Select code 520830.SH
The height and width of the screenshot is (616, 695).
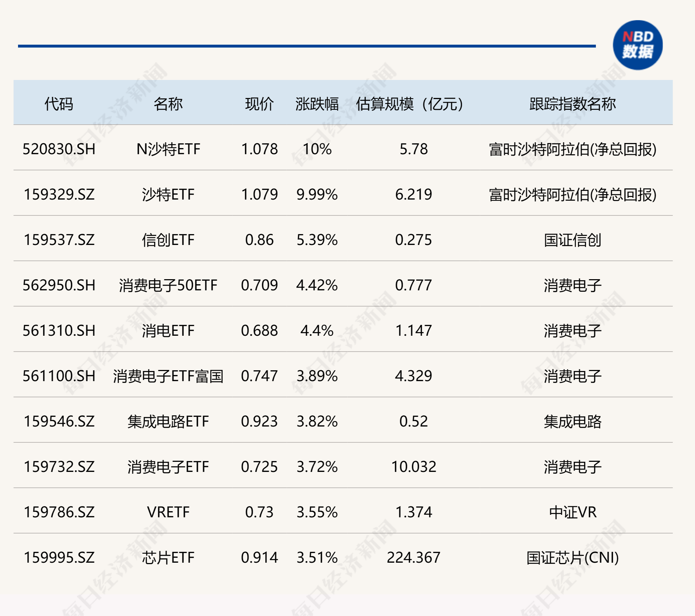pos(59,149)
